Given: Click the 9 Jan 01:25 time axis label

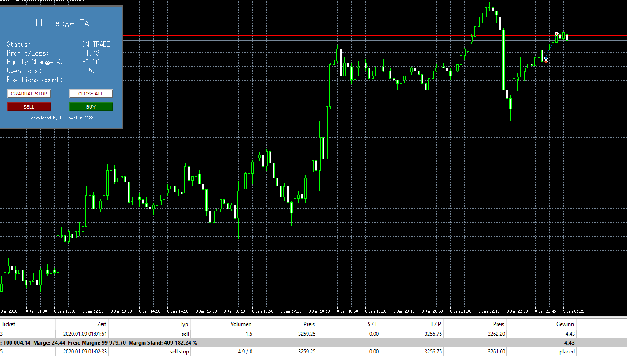Looking at the screenshot, I should point(574,311).
